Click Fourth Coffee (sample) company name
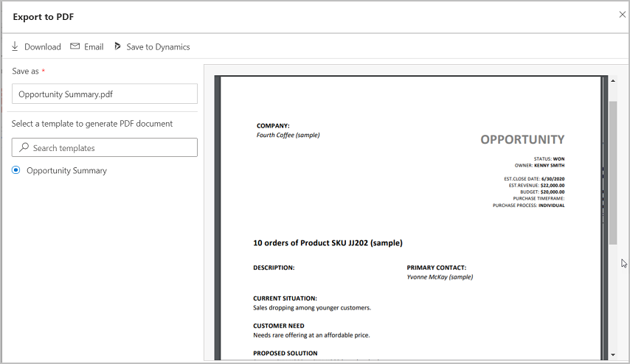Screen dimensions: 630x364 point(288,135)
